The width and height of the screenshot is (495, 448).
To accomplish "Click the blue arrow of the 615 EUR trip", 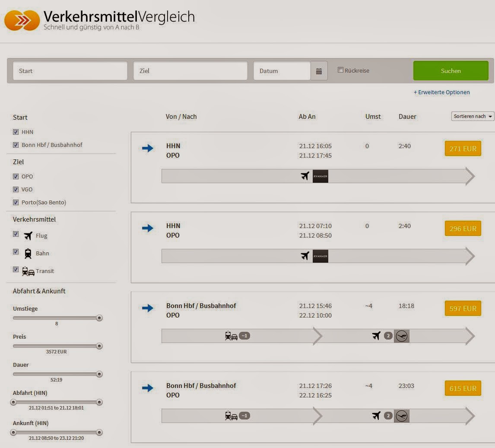I will pos(147,388).
